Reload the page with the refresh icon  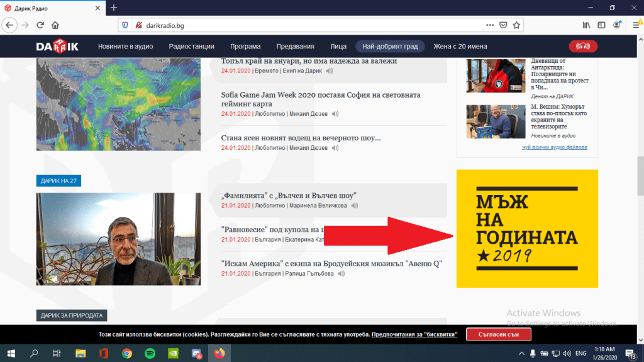point(40,25)
